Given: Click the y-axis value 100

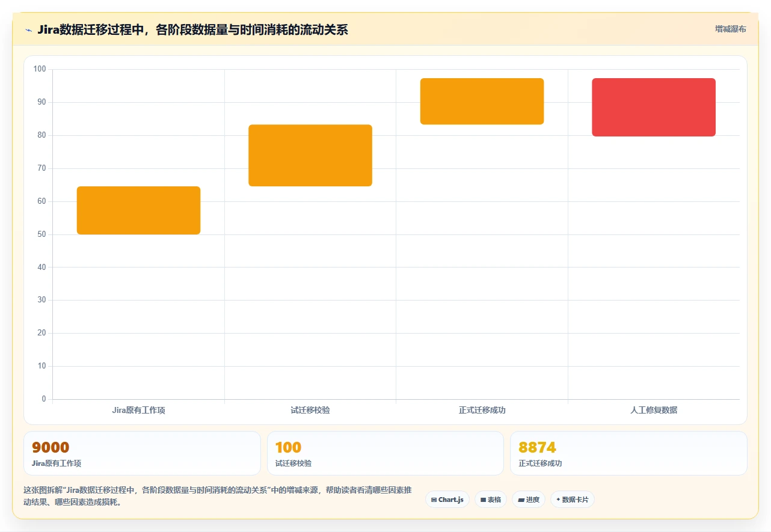Looking at the screenshot, I should tap(40, 69).
